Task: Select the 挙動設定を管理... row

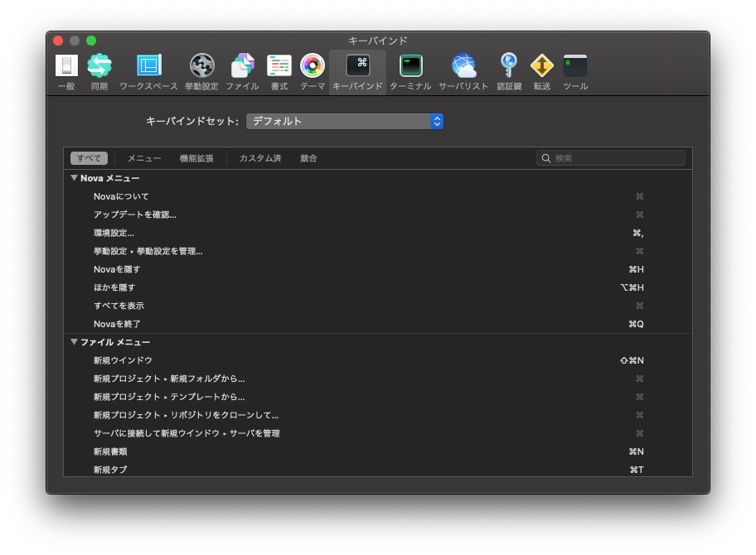Action: coord(378,252)
